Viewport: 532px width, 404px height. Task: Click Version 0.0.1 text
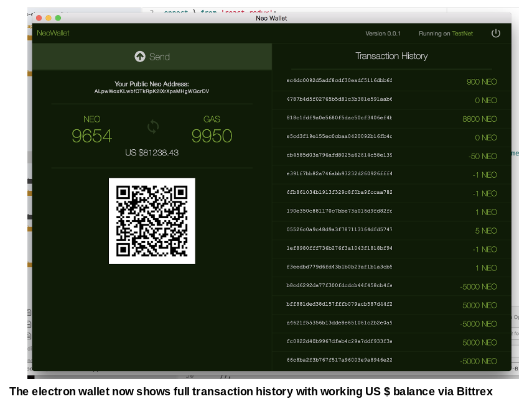coord(383,33)
